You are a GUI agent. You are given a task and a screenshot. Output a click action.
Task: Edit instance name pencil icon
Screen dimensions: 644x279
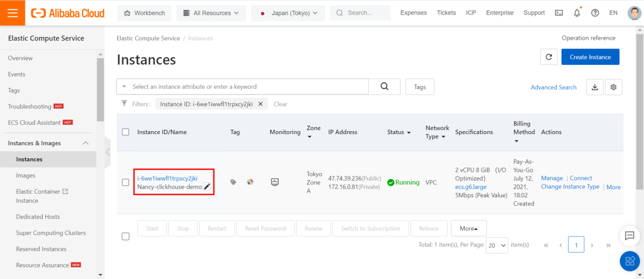click(x=207, y=187)
